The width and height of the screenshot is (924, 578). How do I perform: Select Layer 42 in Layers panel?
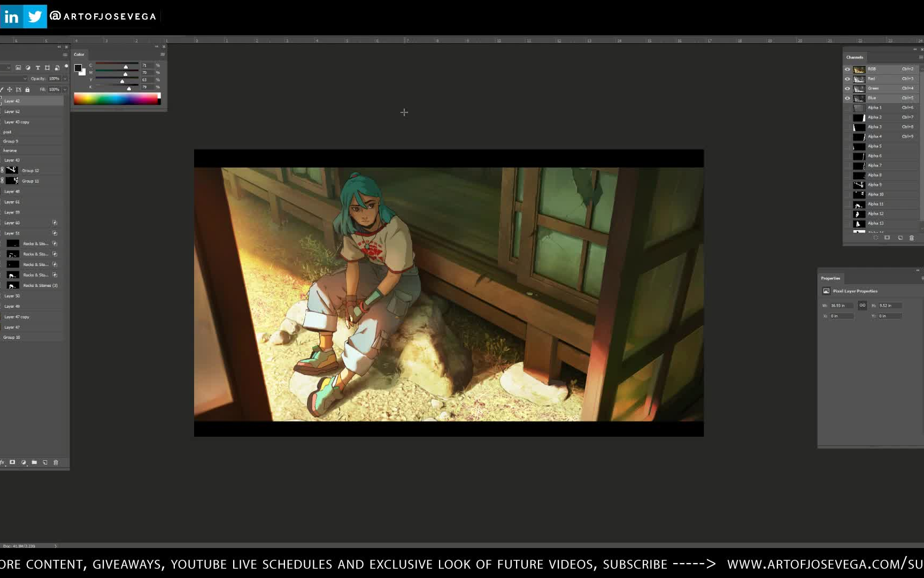point(32,101)
